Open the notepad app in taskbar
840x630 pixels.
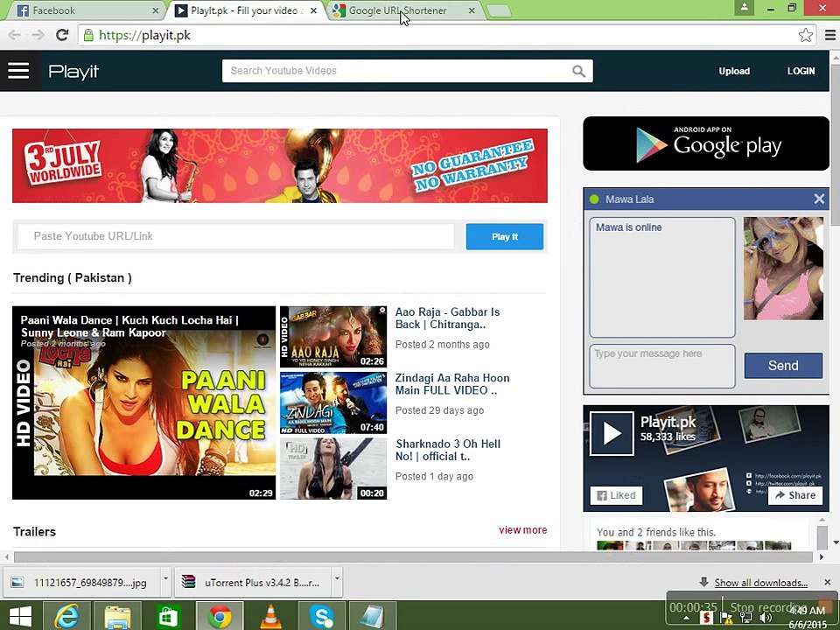pos(373,616)
